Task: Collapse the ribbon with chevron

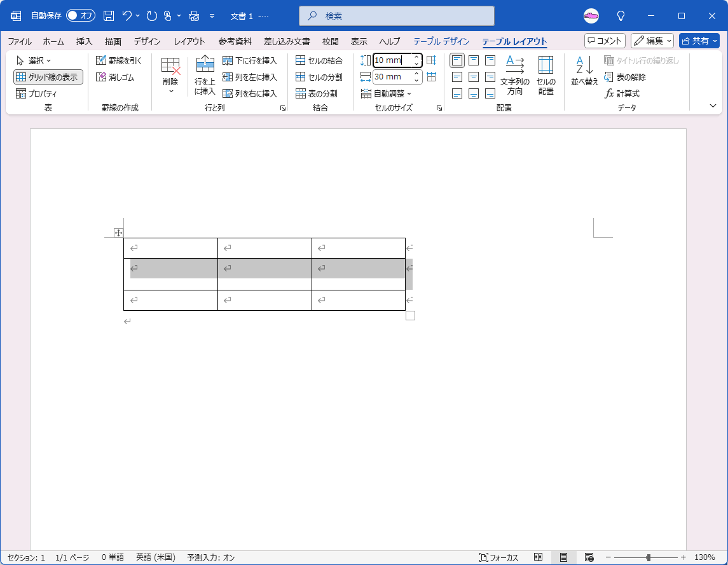Action: tap(713, 106)
